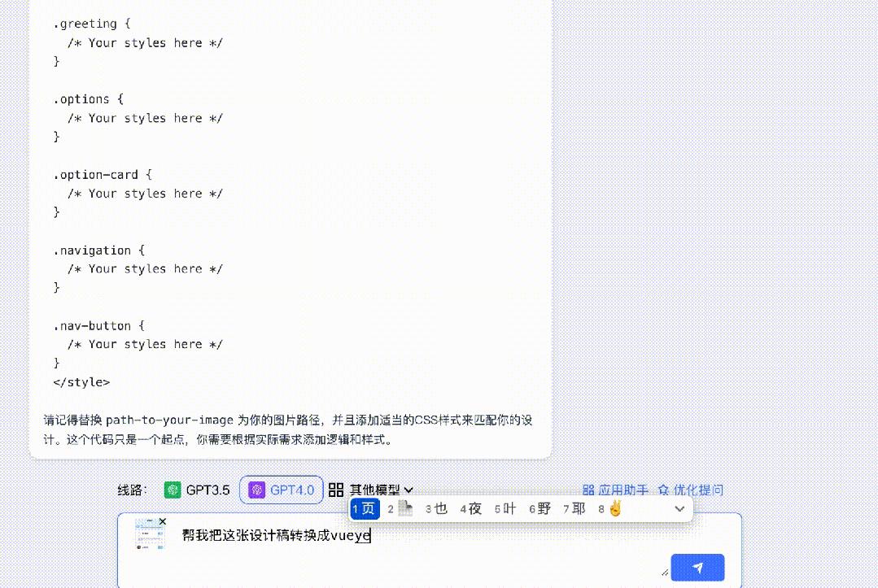Switch to the 4夜 tab

point(470,507)
